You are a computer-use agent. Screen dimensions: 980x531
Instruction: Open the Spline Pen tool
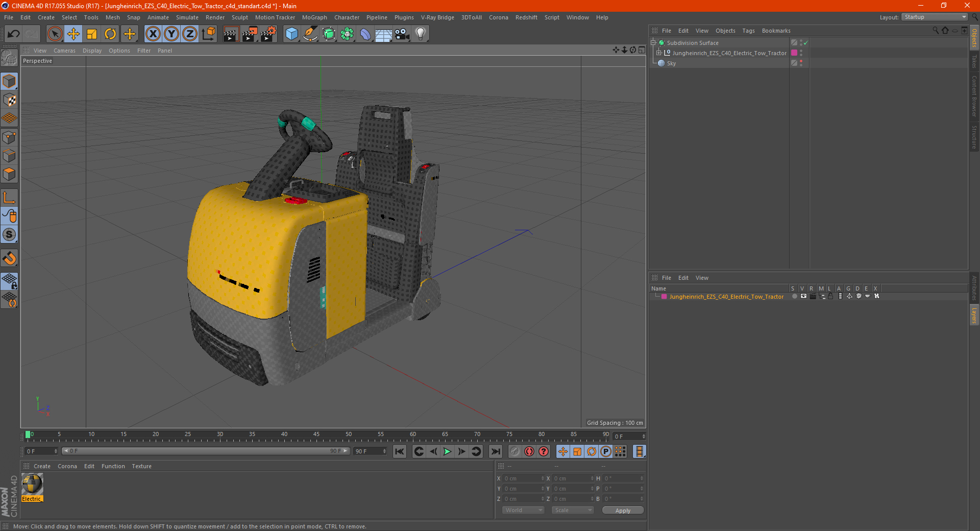pyautogui.click(x=310, y=34)
